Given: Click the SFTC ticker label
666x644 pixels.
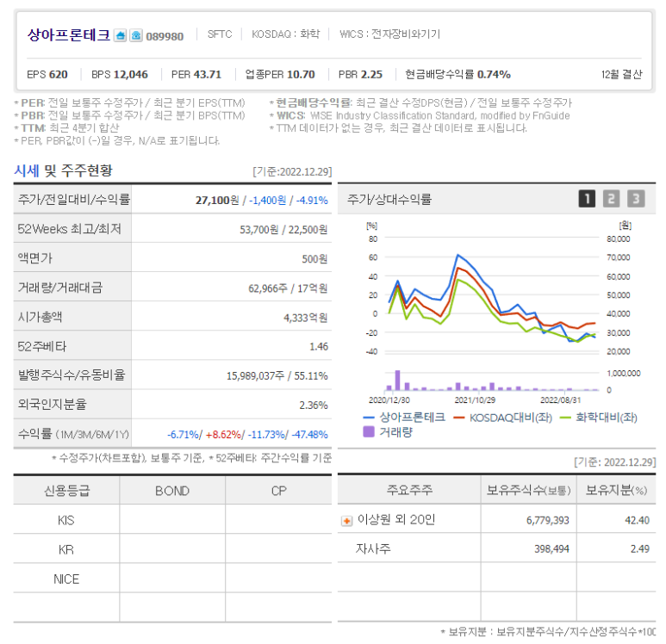Looking at the screenshot, I should [220, 34].
